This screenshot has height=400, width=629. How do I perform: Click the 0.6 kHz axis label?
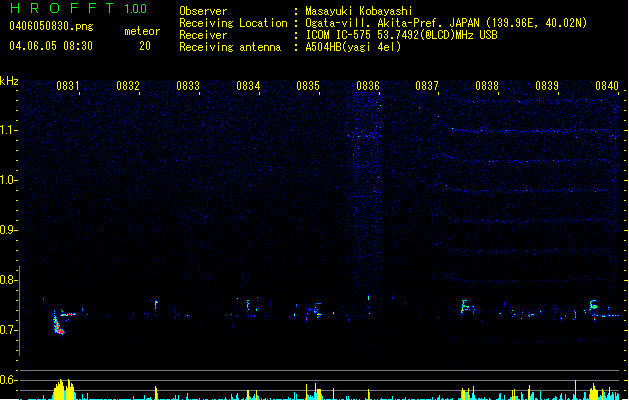pyautogui.click(x=8, y=380)
